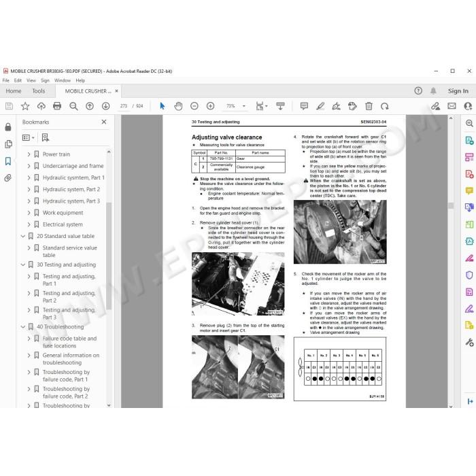Click the Delete trash icon
Viewport: 476px width, 476px height.
[x=369, y=106]
